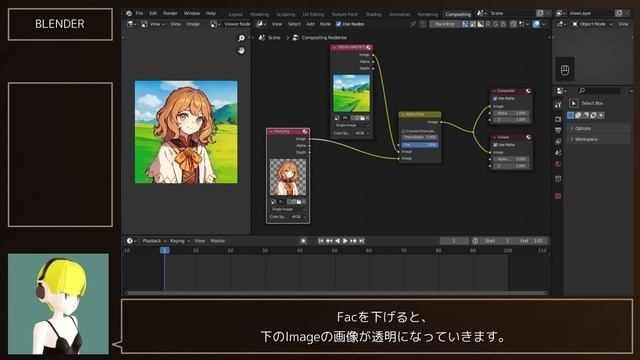The height and width of the screenshot is (360, 640).
Task: Open the World properties tab icon
Action: pyautogui.click(x=558, y=164)
